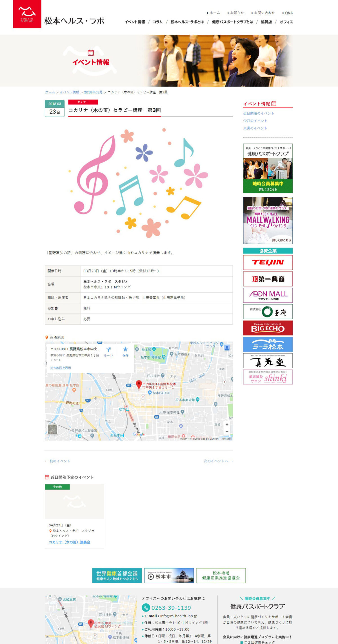Open the イベント情報 menu item

pos(135,22)
